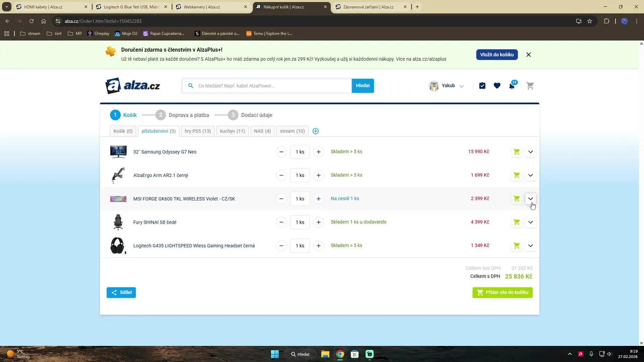
Task: Open the MSI FORGE GK600 TKL product link
Action: [184, 199]
